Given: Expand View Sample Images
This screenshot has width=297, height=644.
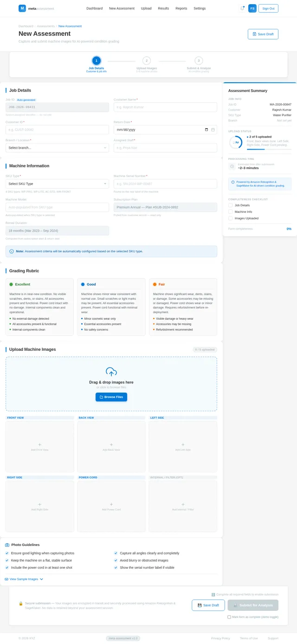Looking at the screenshot, I should (x=24, y=579).
